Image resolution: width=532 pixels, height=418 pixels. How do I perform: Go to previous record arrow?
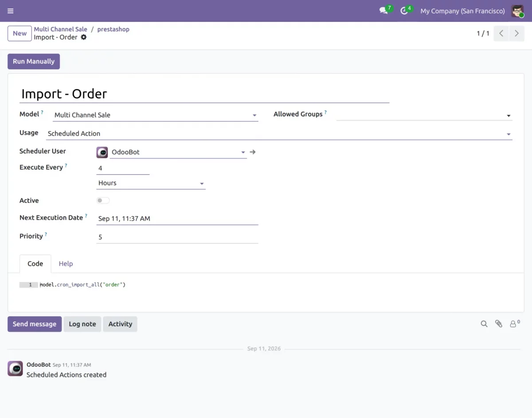tap(501, 33)
